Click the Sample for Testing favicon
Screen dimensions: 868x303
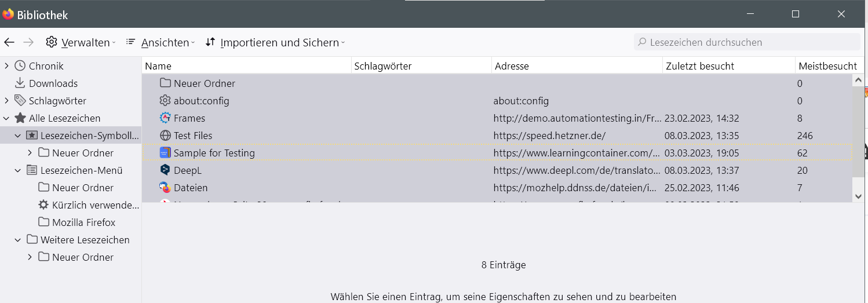[165, 153]
